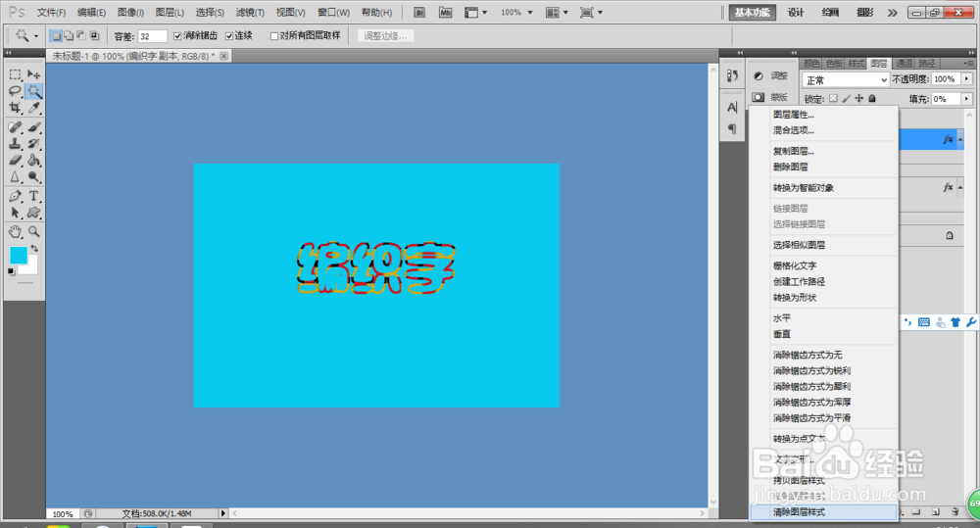The height and width of the screenshot is (528, 980).
Task: Open the 蒙版 masks panel button
Action: (x=772, y=97)
